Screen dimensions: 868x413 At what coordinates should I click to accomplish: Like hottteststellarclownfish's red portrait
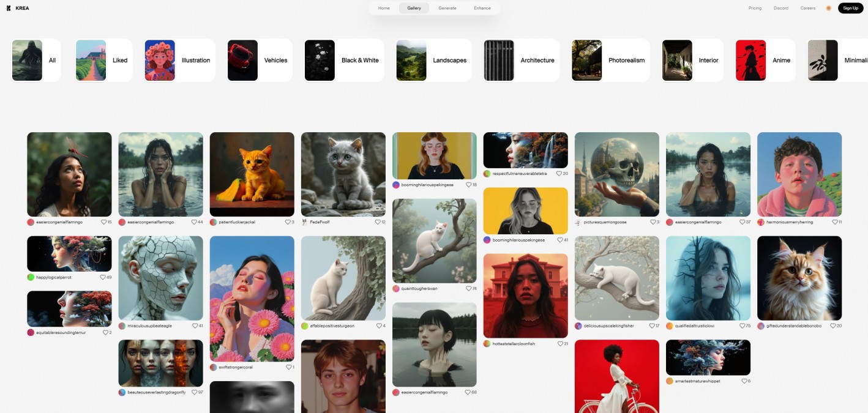(x=560, y=344)
